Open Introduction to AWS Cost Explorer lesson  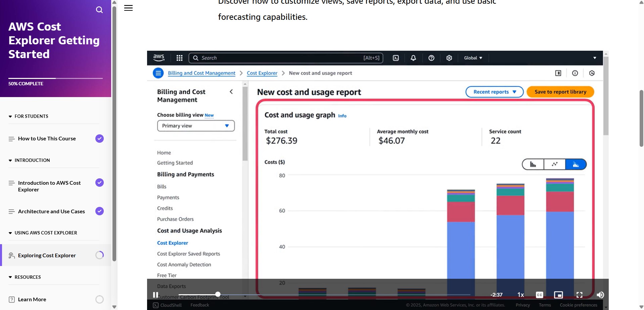(x=49, y=186)
